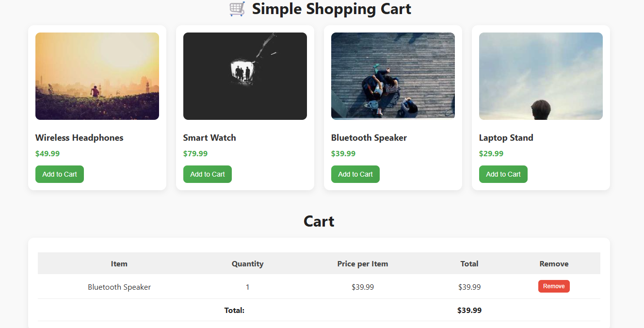Click the Wireless Headphones product title
Screen dimensions: 644x328
(80, 138)
